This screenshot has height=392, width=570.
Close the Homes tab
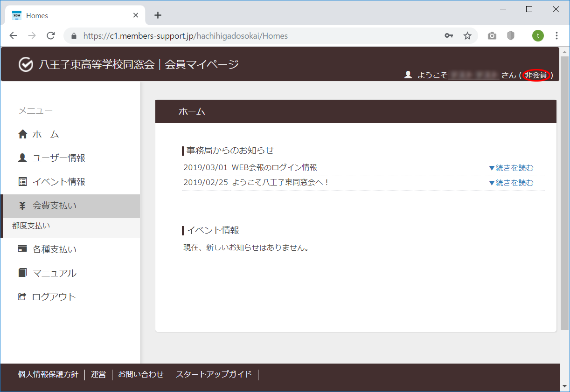pos(136,15)
